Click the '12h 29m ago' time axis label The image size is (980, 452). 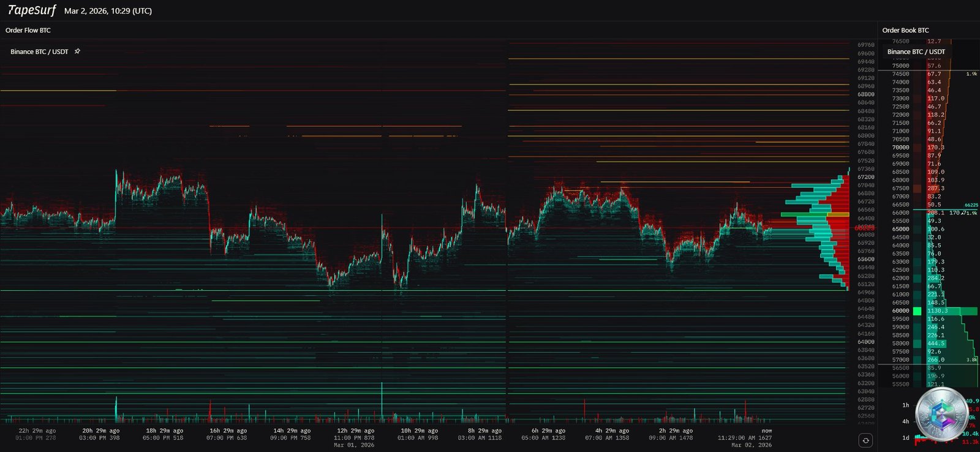coord(355,431)
